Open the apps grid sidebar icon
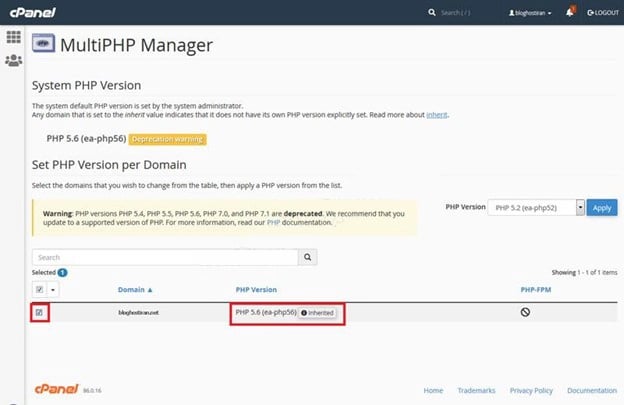The width and height of the screenshot is (624, 405). (x=14, y=37)
